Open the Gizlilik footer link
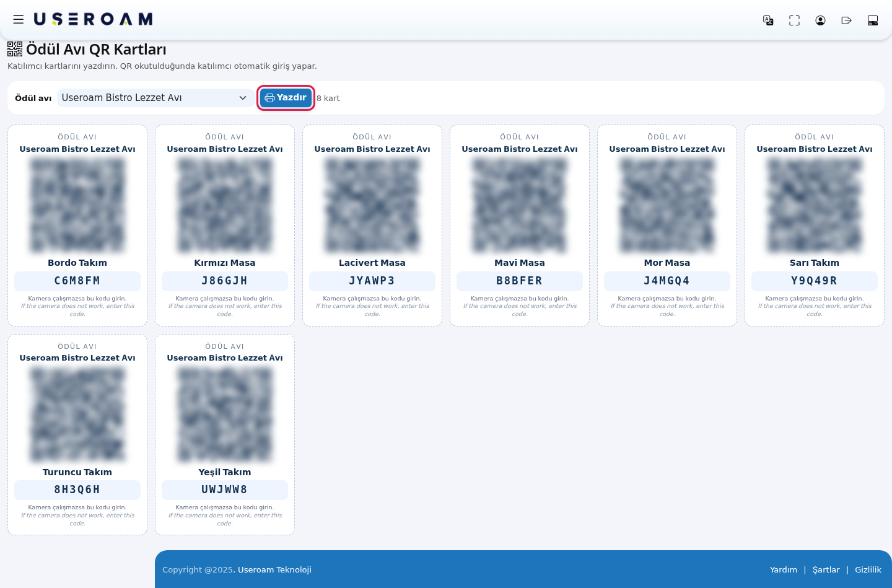This screenshot has width=892, height=588. tap(868, 569)
